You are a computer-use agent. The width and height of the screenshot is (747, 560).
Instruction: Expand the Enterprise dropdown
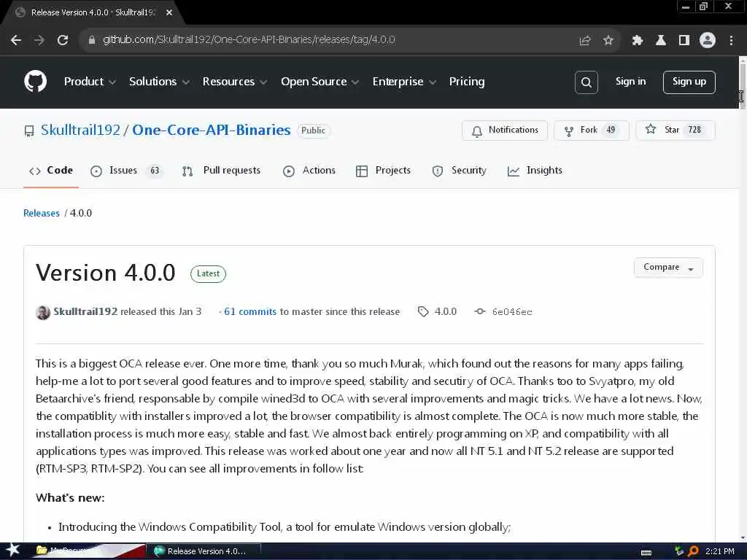pos(404,82)
